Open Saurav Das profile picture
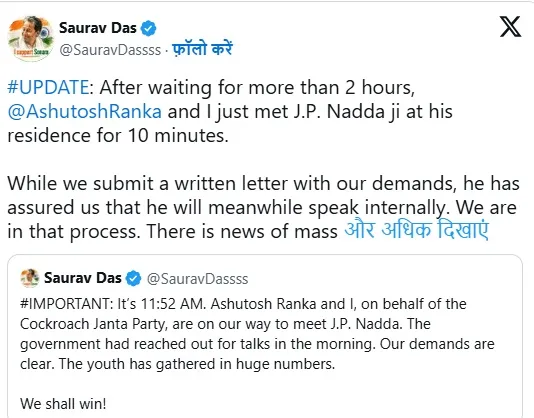The image size is (534, 418). (x=31, y=38)
